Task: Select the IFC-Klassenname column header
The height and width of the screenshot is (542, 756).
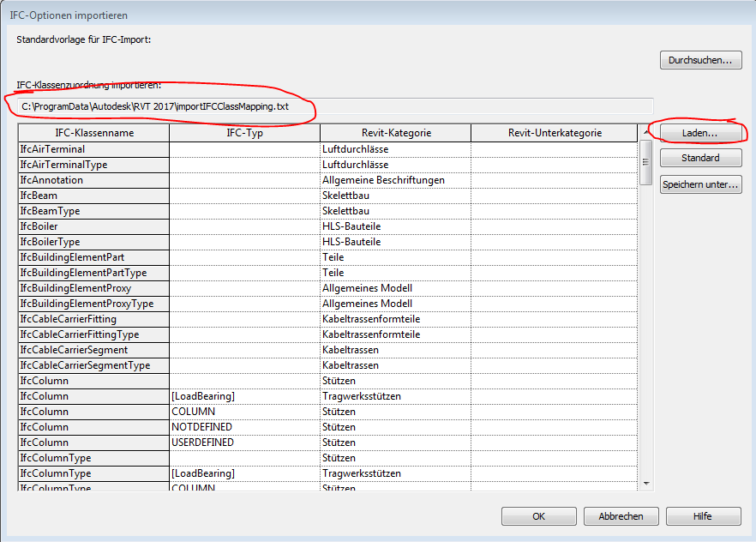Action: click(x=94, y=133)
